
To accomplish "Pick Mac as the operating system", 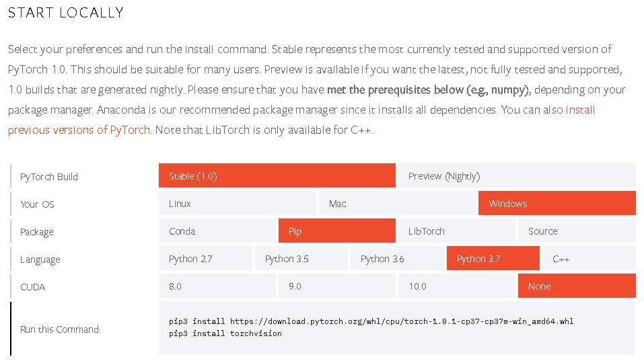I will [x=396, y=204].
